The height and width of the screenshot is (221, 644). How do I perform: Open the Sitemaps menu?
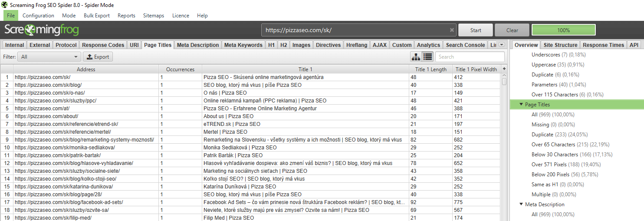[154, 16]
